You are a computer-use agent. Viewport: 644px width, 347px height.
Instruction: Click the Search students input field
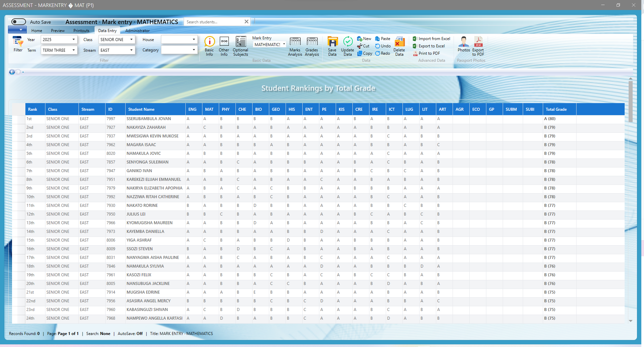point(214,22)
